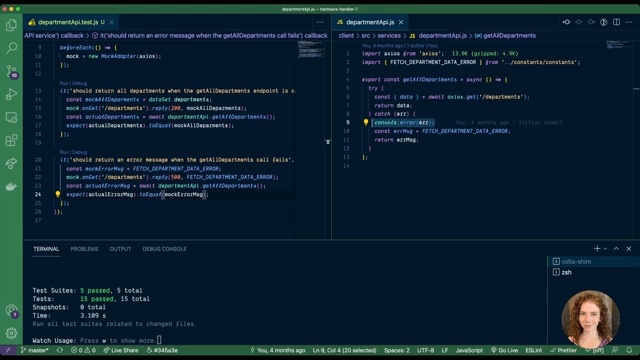Open the Manage gear menu
The width and height of the screenshot is (640, 360).
[11, 333]
